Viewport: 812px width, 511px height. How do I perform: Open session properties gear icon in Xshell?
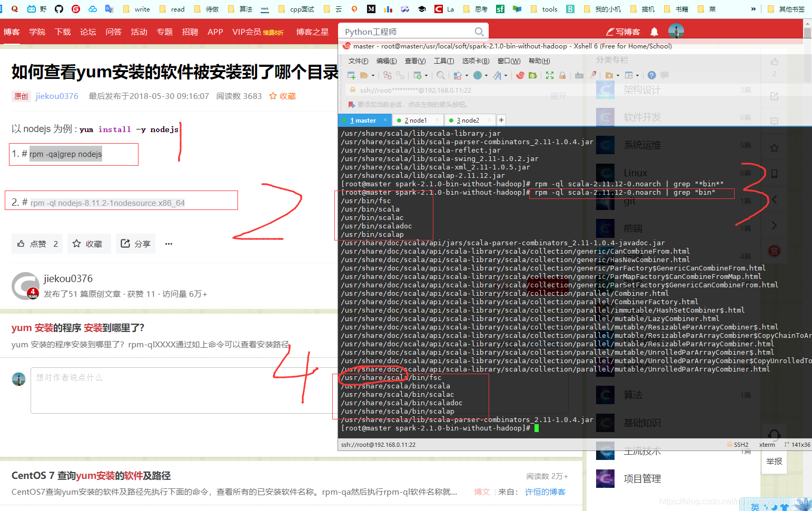pyautogui.click(x=418, y=75)
